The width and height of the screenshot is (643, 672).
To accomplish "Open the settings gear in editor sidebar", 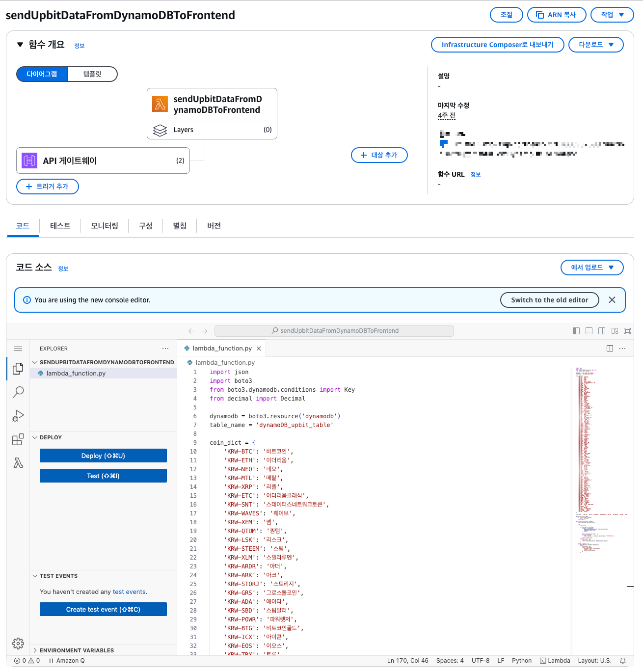I will click(18, 644).
